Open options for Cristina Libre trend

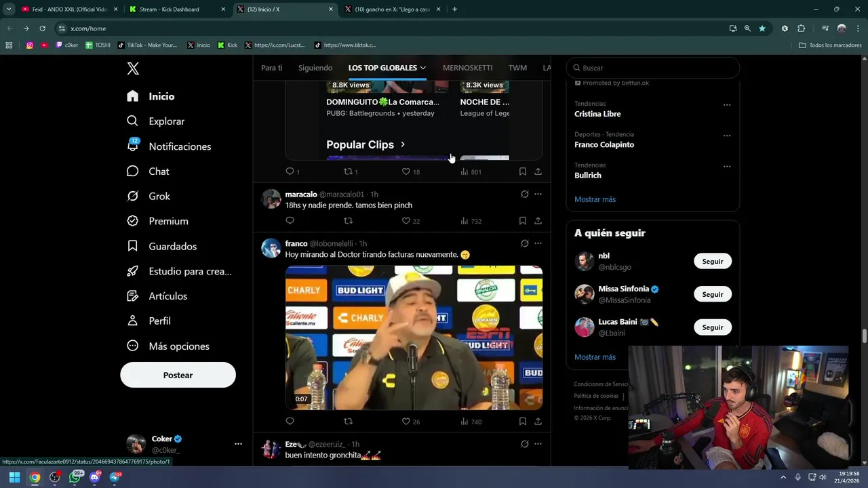tap(727, 105)
